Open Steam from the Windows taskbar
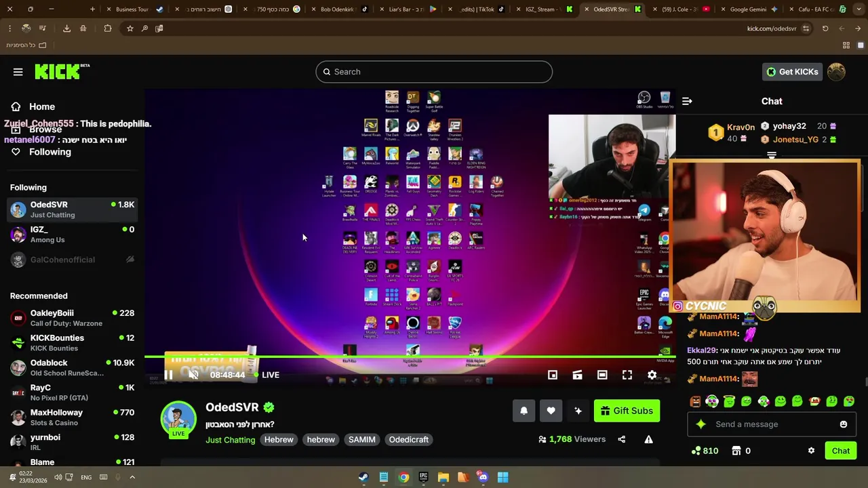868x488 pixels. pos(364,477)
